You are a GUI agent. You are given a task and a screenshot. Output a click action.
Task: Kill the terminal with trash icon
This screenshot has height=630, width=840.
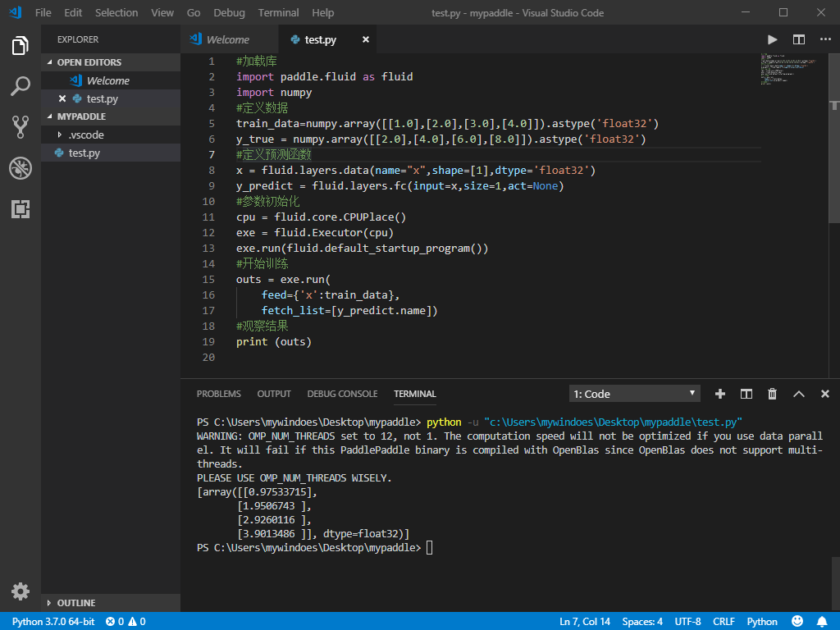(772, 394)
